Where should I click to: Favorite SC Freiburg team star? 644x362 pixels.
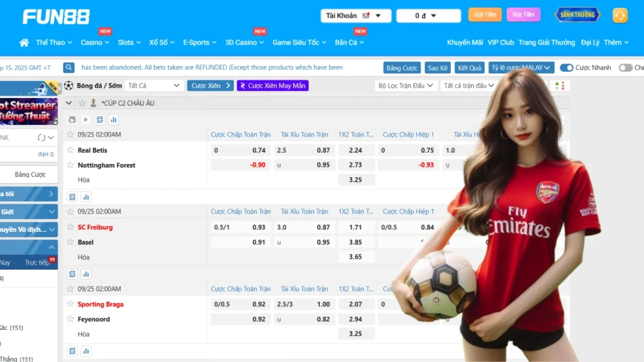point(70,227)
